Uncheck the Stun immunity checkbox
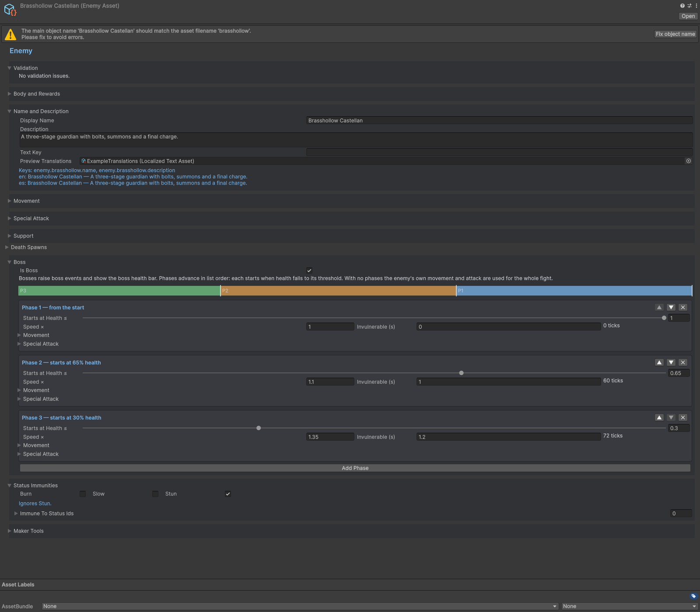This screenshot has width=700, height=612. click(228, 494)
